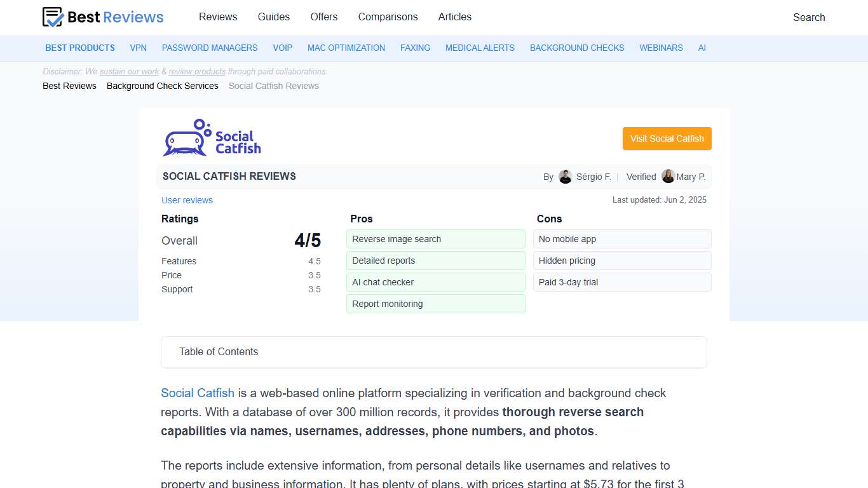The width and height of the screenshot is (868, 488).
Task: Open the 'review products' disclaimer link
Action: [197, 71]
